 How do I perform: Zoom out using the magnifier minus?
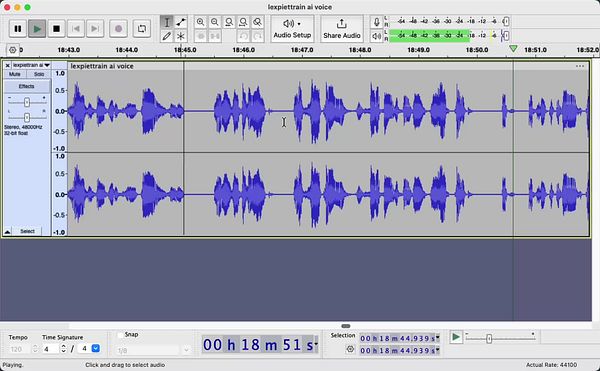(215, 22)
